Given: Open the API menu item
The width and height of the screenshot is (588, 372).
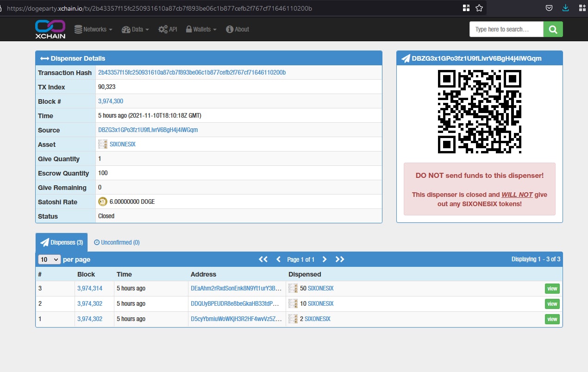Looking at the screenshot, I should pos(168,29).
